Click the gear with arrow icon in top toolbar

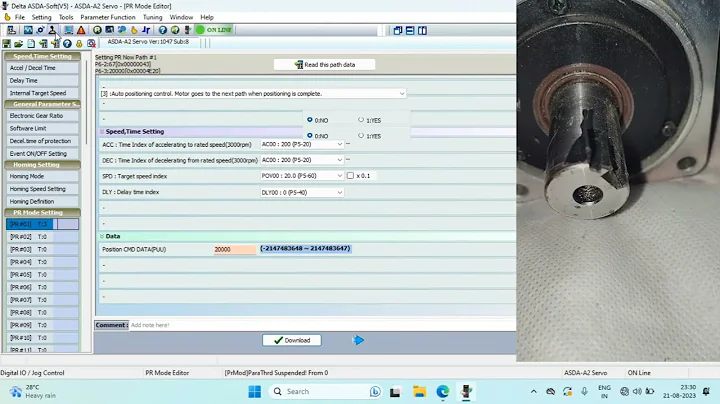(x=40, y=30)
